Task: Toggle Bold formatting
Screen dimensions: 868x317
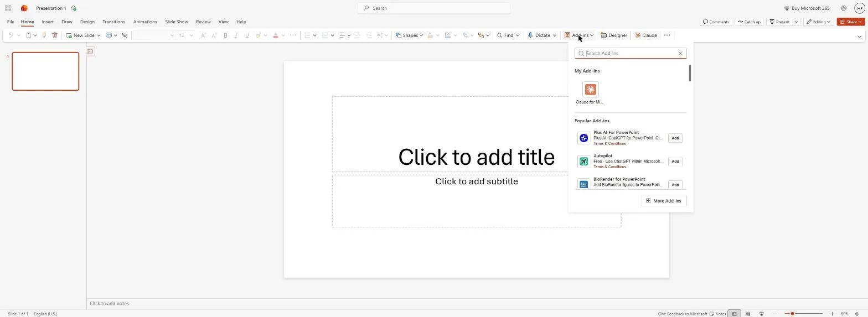Action: click(225, 35)
